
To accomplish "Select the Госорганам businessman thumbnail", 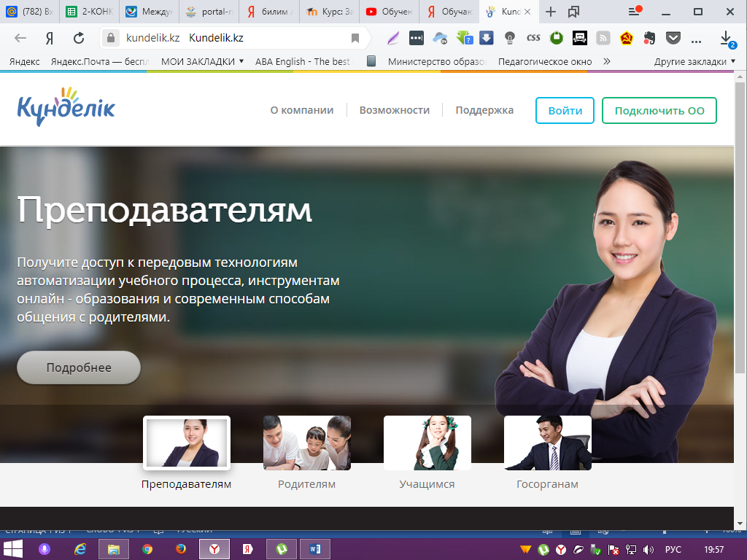I will (547, 443).
